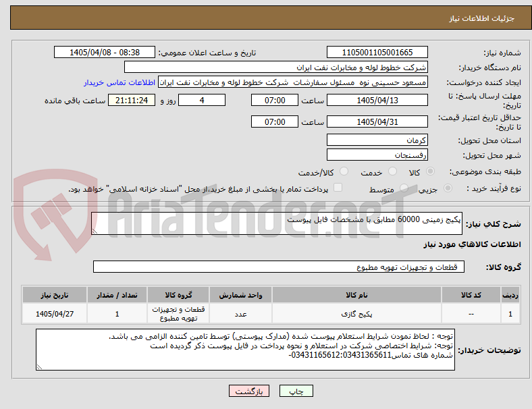Click the response deadline date 1405/04/13
Viewport: 532px width, 409px height.
click(377, 101)
